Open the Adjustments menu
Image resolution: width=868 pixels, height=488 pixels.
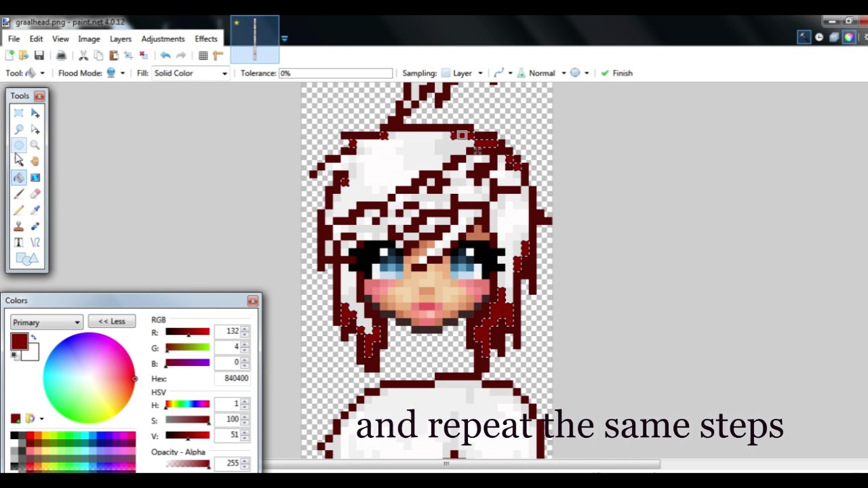(163, 39)
